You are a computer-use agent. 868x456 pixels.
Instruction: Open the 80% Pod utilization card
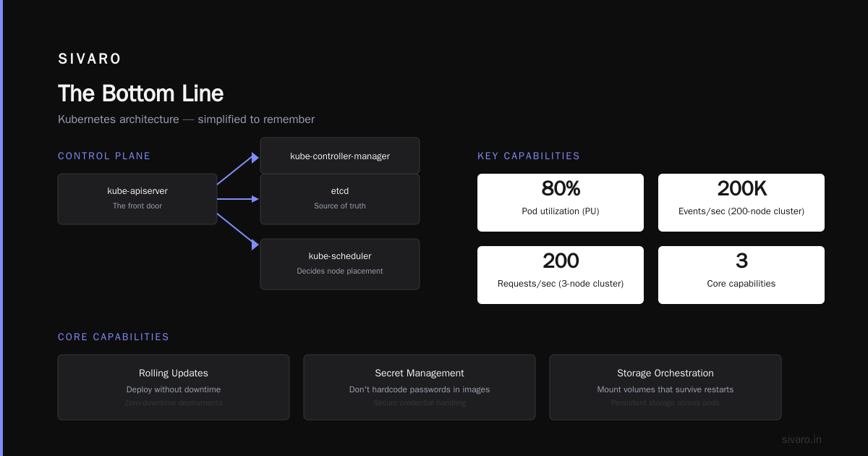pos(561,203)
